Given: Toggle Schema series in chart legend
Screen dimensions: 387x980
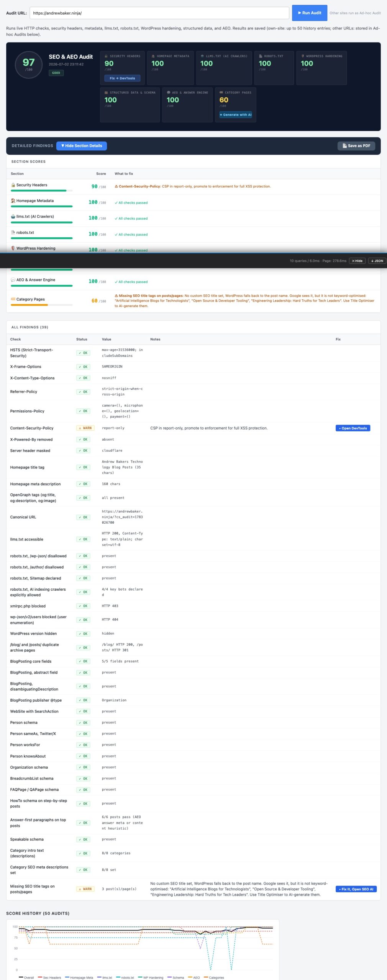Looking at the screenshot, I should 175,977.
